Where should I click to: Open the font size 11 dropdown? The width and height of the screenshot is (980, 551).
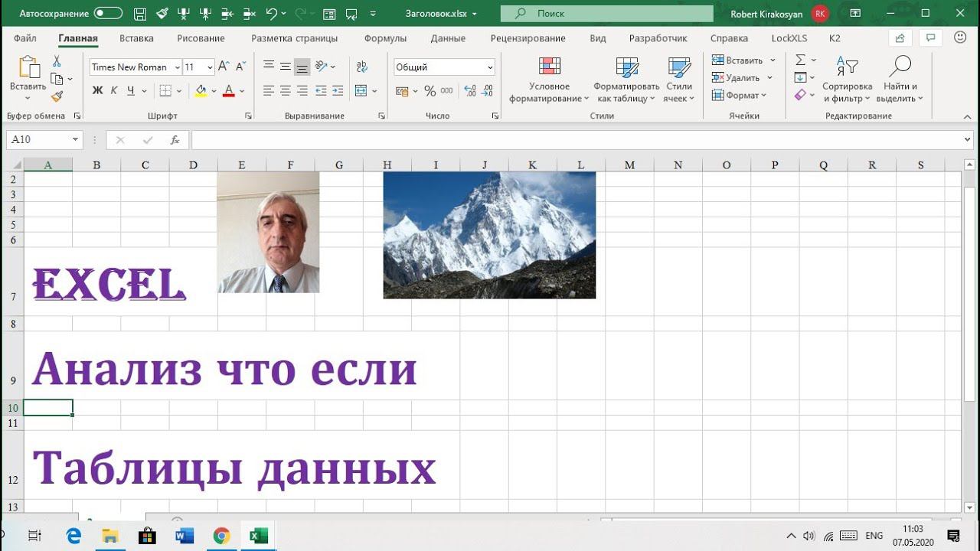tap(210, 67)
